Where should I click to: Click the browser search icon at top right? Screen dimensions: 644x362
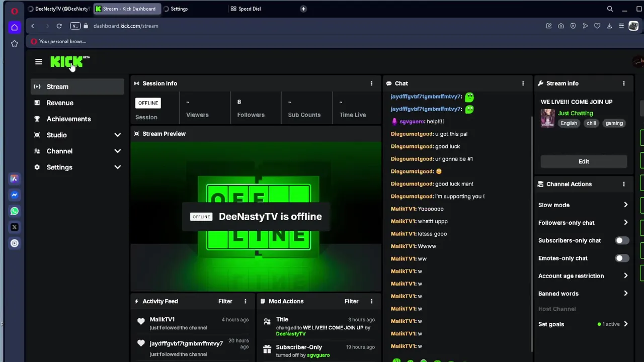click(x=610, y=9)
